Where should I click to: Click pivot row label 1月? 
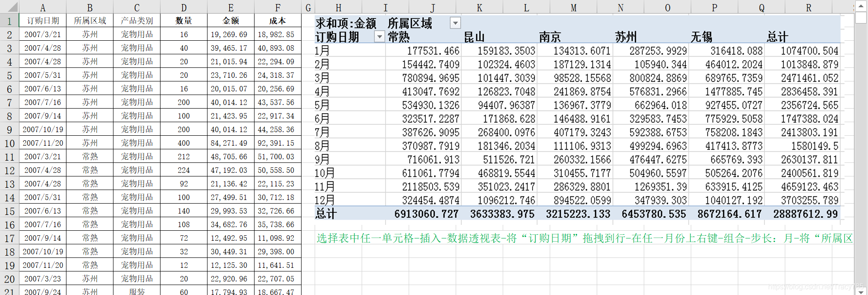click(322, 51)
